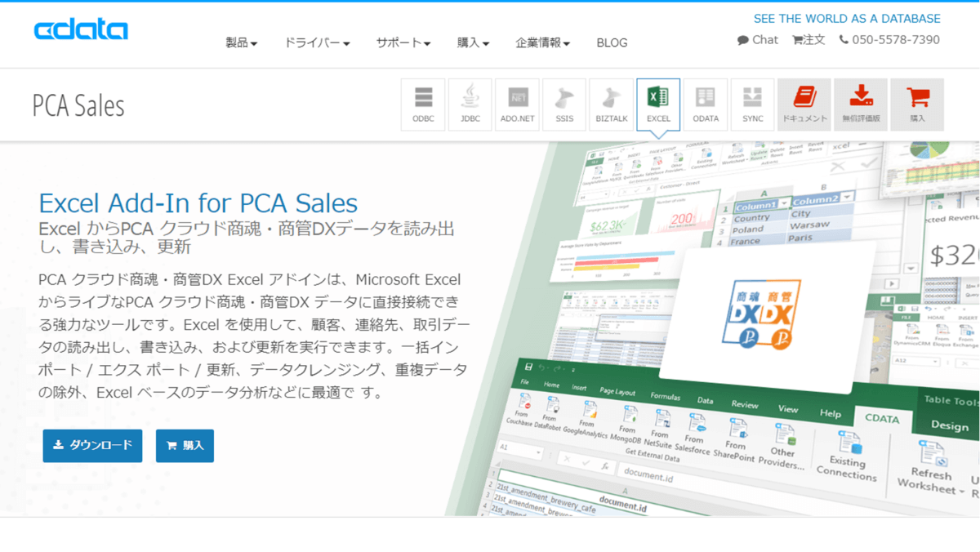Click the Review tab in Excel image
The image size is (980, 552).
point(745,404)
